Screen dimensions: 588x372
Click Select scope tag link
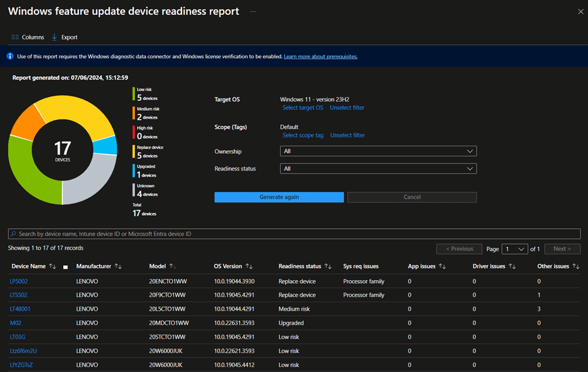tap(303, 135)
